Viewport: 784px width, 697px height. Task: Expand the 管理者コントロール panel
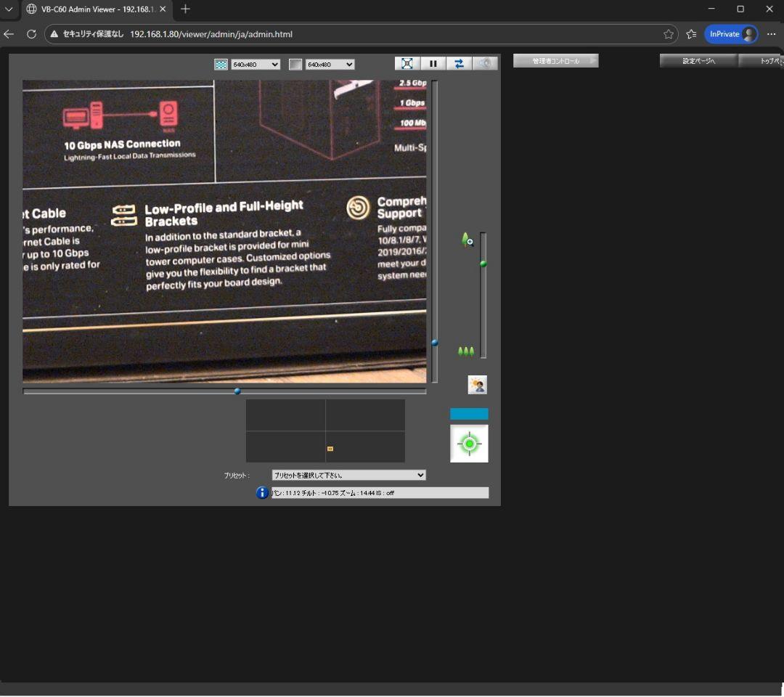pos(556,61)
